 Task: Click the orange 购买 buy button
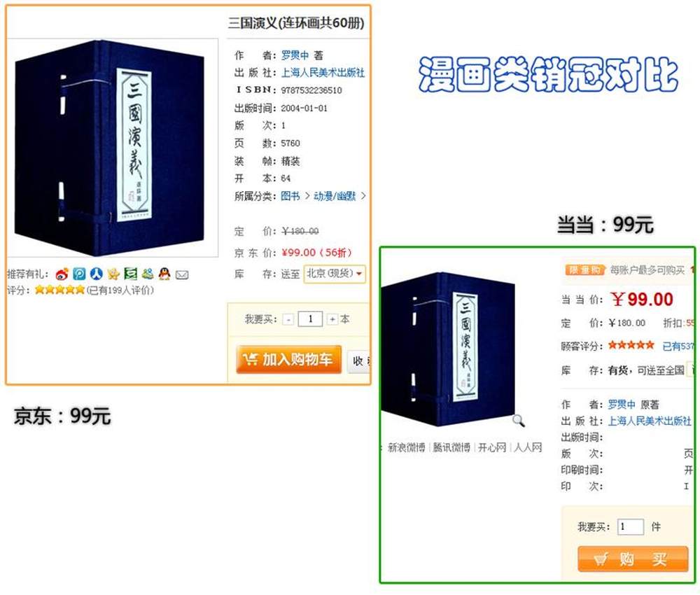633,559
